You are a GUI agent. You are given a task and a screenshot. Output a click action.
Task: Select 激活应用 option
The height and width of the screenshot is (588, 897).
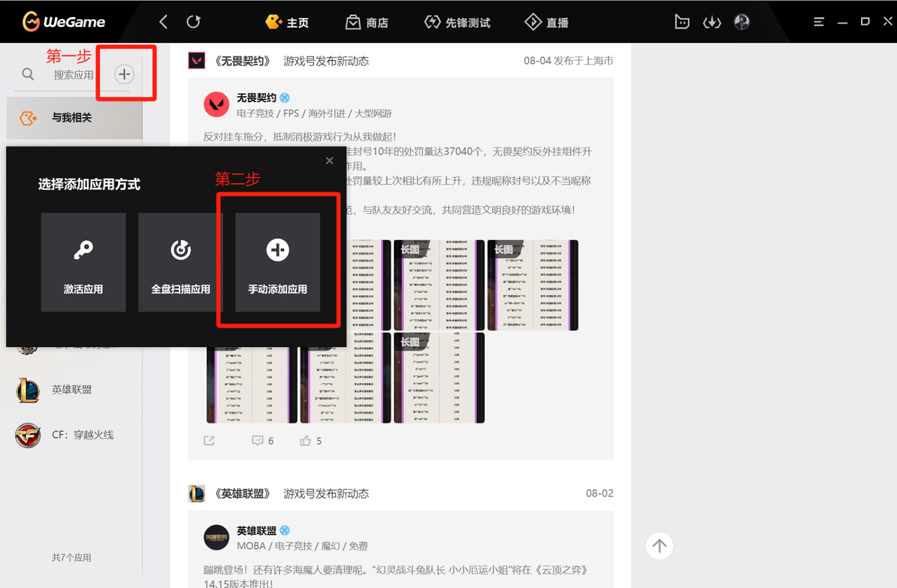83,262
